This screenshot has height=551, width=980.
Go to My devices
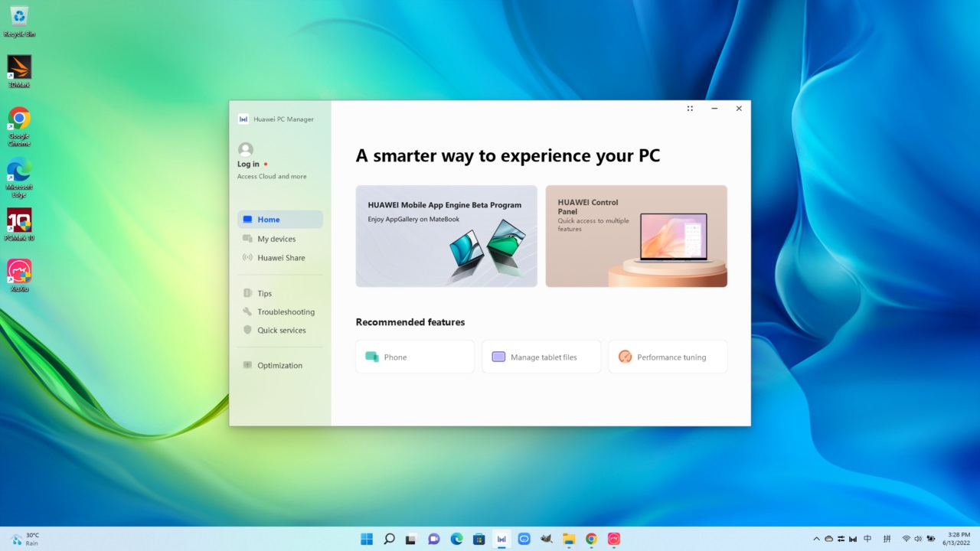coord(279,239)
